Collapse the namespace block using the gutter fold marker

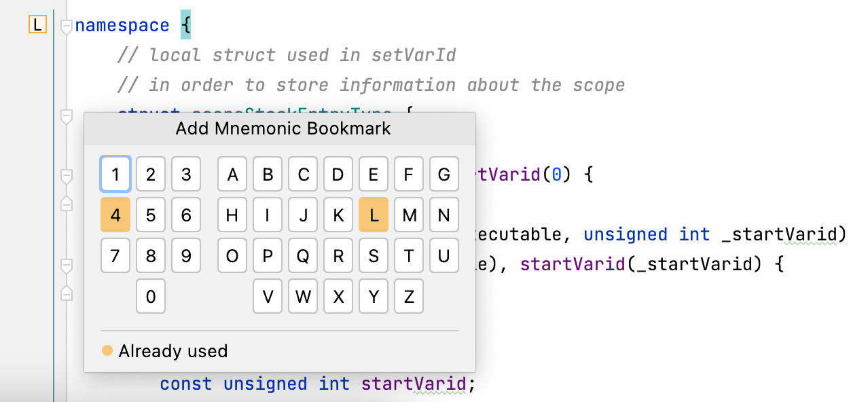66,26
